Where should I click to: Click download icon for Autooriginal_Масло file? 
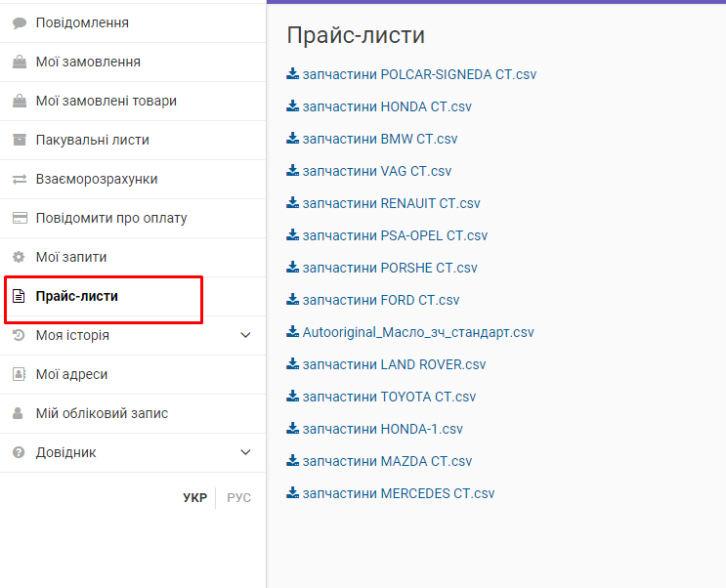click(x=292, y=331)
